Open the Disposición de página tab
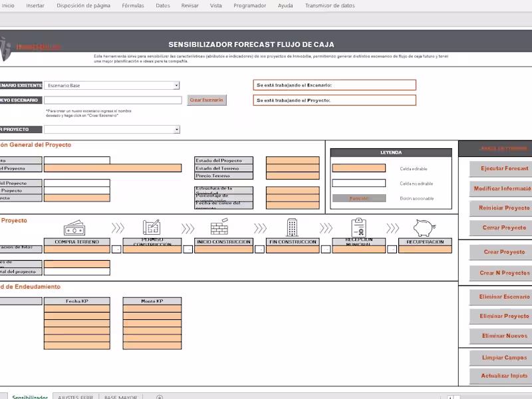 tap(84, 5)
